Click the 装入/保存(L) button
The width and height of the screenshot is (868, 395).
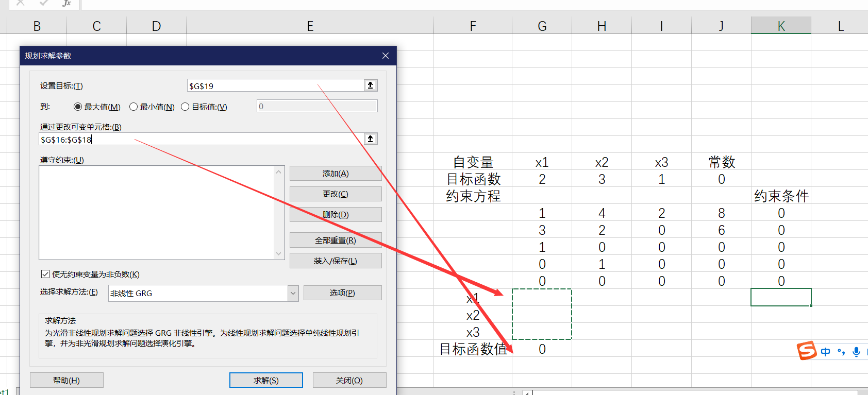click(336, 261)
